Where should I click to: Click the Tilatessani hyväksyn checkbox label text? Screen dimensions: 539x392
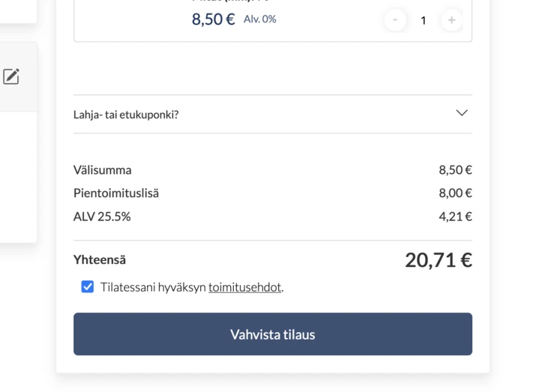point(154,287)
